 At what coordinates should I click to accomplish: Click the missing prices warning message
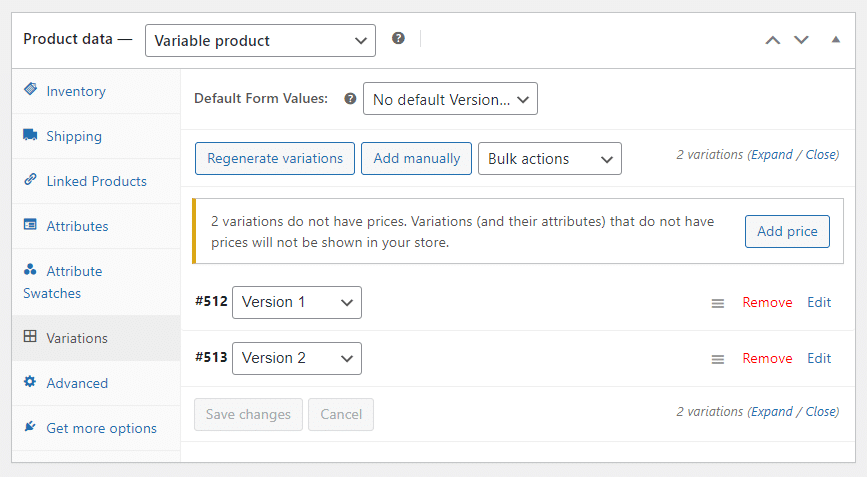[462, 232]
